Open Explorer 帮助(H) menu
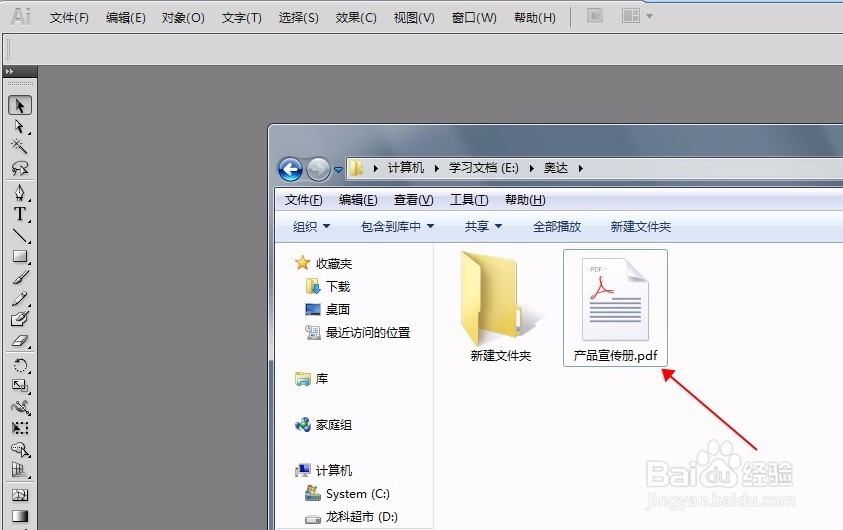843x530 pixels. coord(525,200)
